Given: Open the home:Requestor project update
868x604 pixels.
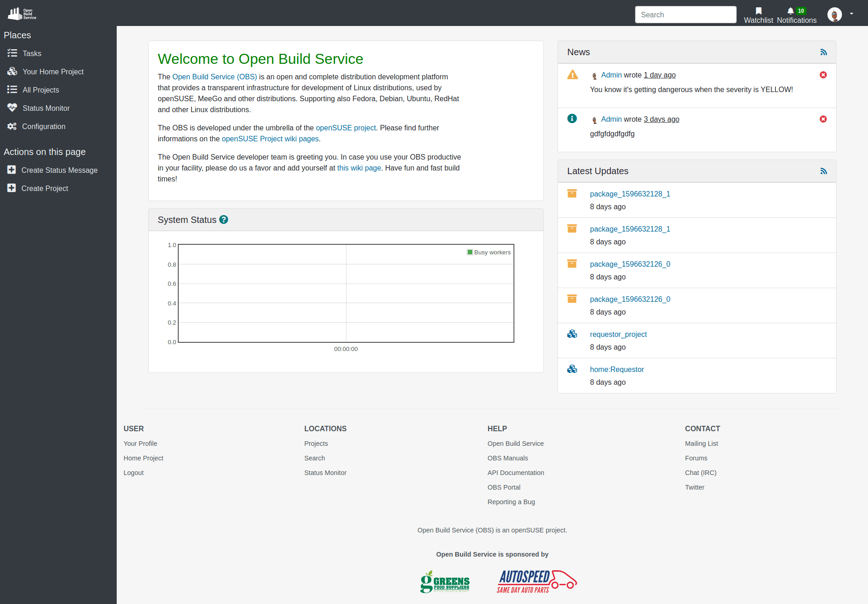Looking at the screenshot, I should 617,369.
